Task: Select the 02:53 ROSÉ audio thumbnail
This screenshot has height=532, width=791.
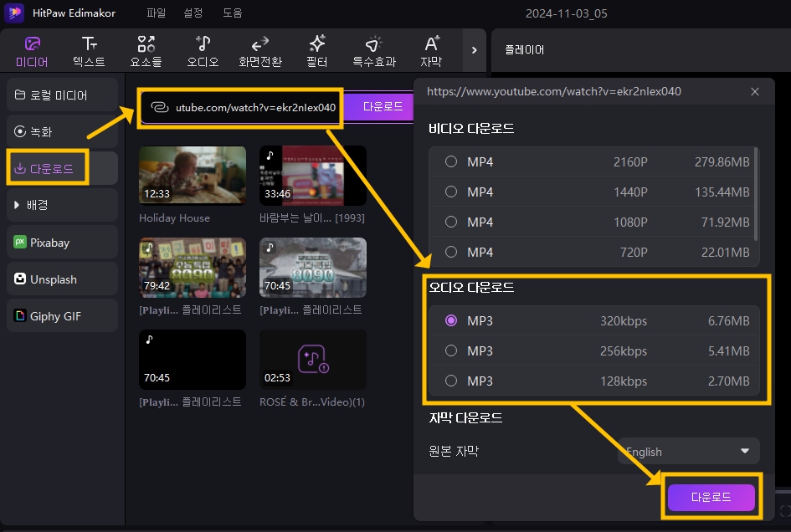Action: coord(313,360)
